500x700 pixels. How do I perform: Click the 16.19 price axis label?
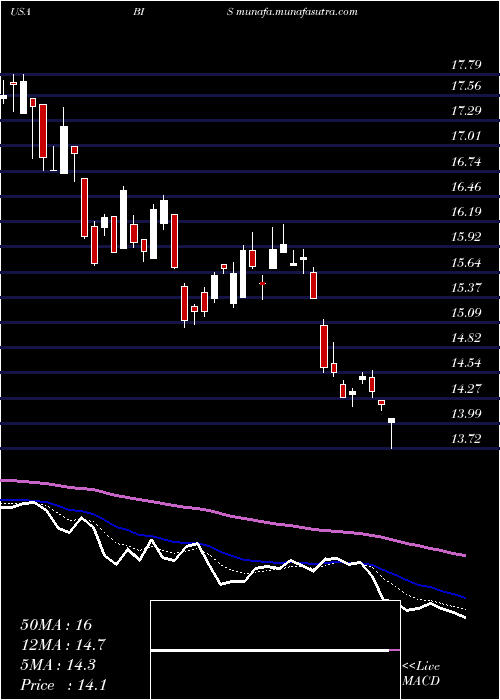tap(466, 212)
